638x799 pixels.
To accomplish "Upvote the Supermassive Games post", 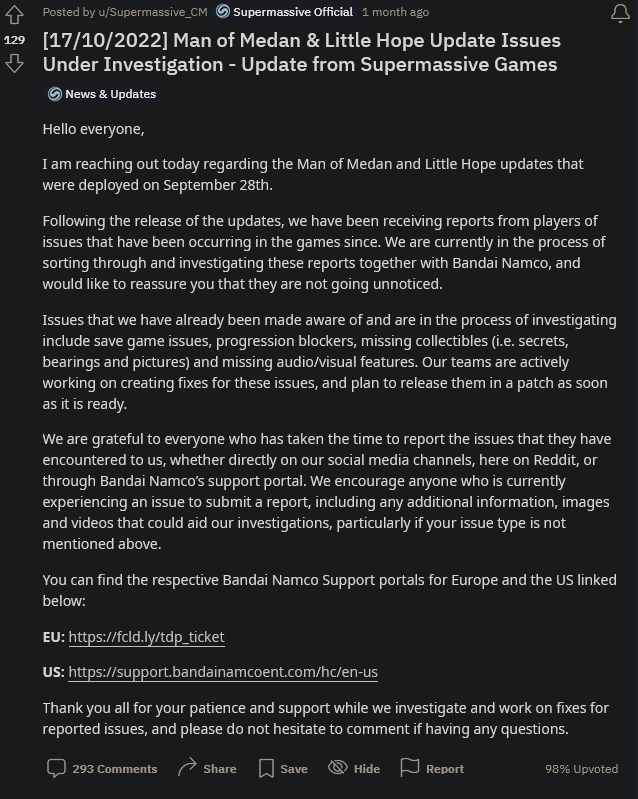I will coord(14,16).
